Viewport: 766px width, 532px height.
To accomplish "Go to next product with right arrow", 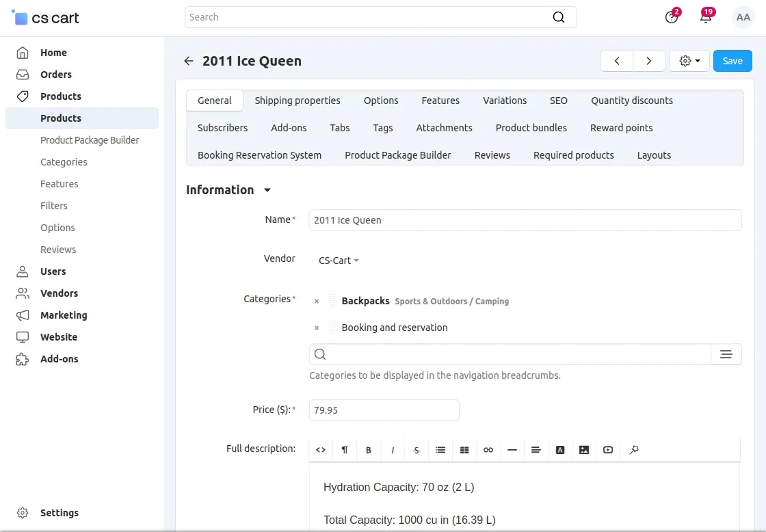I will [649, 61].
